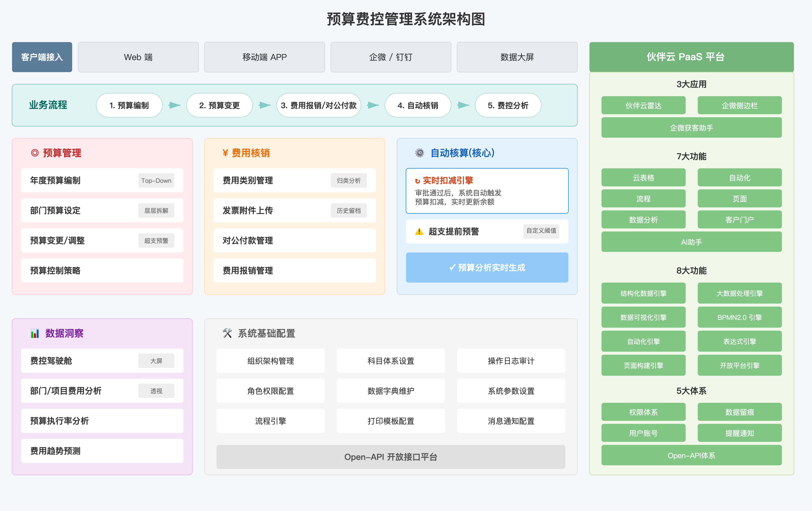The height and width of the screenshot is (511, 812).
Task: Click the refresh icon beside 实时扣减引擎
Action: pyautogui.click(x=417, y=181)
